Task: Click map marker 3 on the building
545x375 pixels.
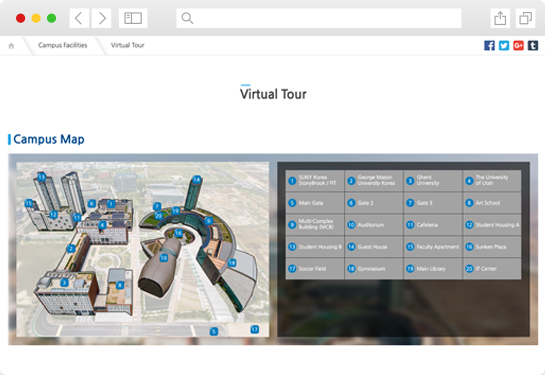Action: pyautogui.click(x=64, y=283)
